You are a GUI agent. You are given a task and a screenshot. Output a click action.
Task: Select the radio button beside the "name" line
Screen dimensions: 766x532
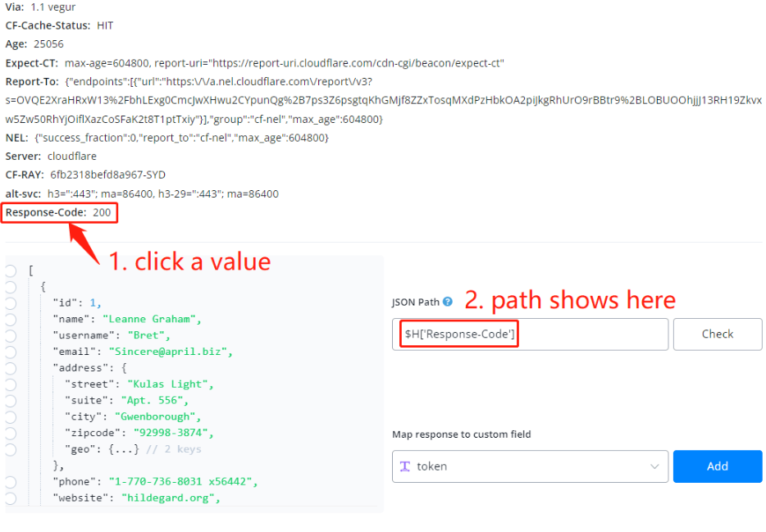click(10, 319)
